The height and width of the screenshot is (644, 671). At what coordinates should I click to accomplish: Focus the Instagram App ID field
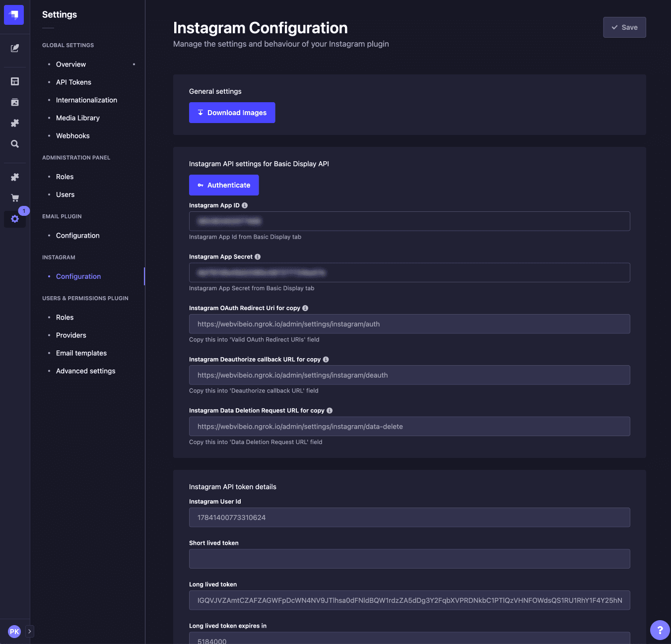click(x=409, y=221)
